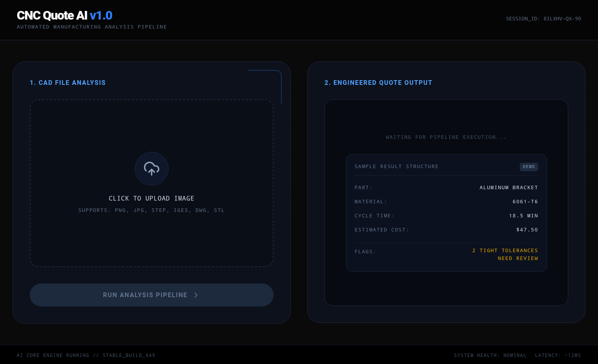Viewport: 598px width, 364px height.
Task: Run the analysis pipeline button
Action: click(151, 295)
